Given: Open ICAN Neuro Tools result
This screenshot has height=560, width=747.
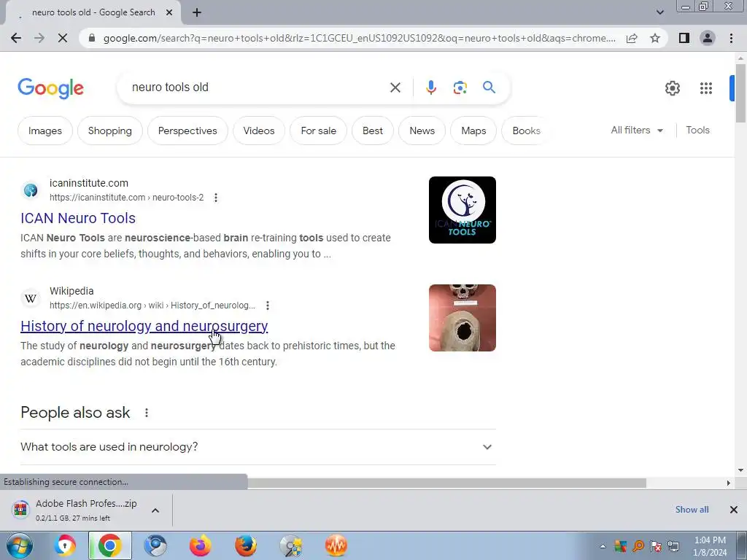Looking at the screenshot, I should tap(78, 218).
